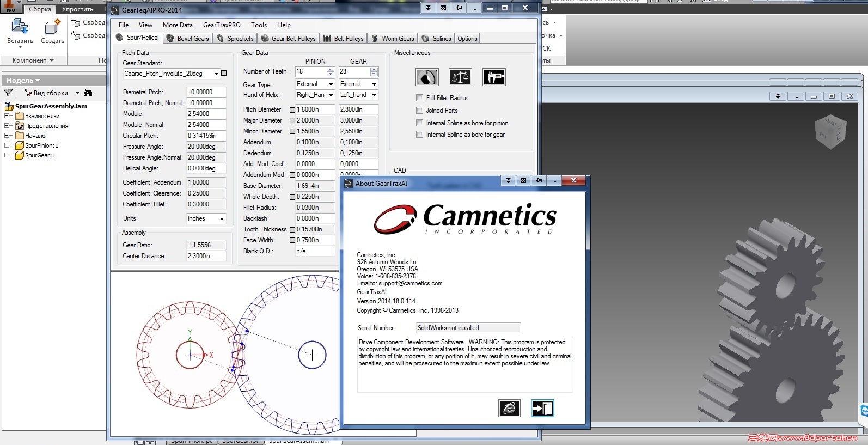Switch to the Gear Belt Pulleys tab
Image resolution: width=868 pixels, height=445 pixels.
(289, 39)
